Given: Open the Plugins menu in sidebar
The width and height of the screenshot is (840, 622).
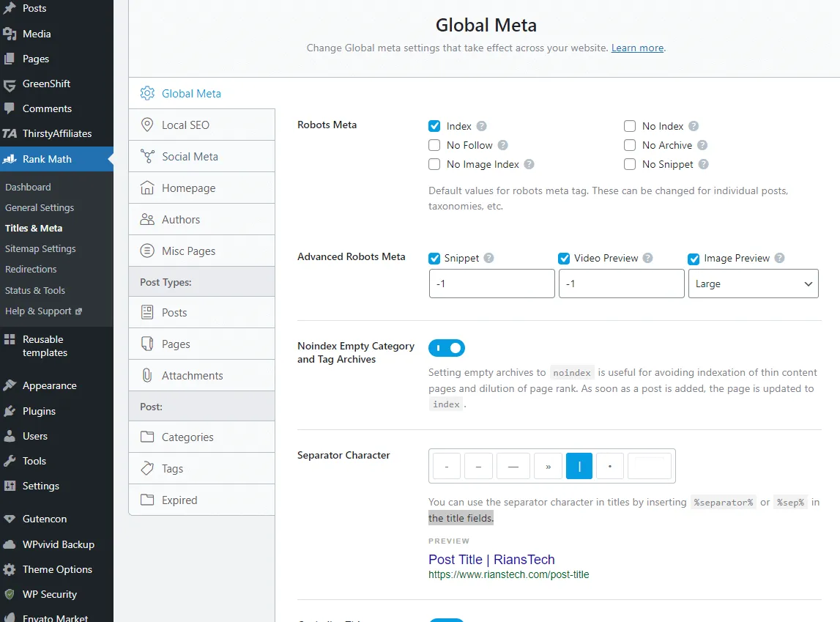Looking at the screenshot, I should point(39,411).
